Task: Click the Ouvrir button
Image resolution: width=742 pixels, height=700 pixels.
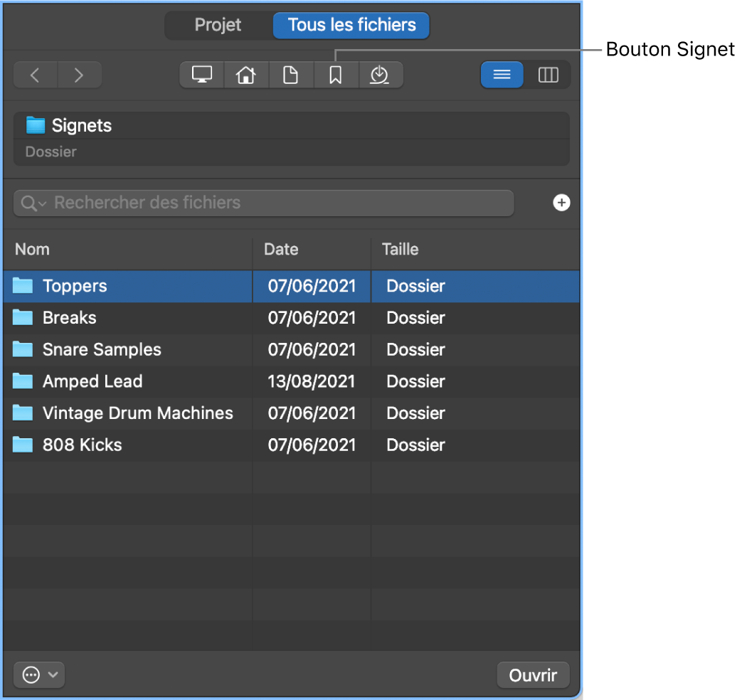Action: pyautogui.click(x=533, y=674)
